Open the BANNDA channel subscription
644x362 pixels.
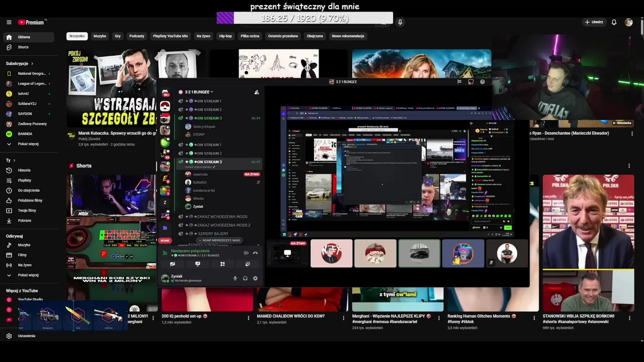[x=30, y=134]
